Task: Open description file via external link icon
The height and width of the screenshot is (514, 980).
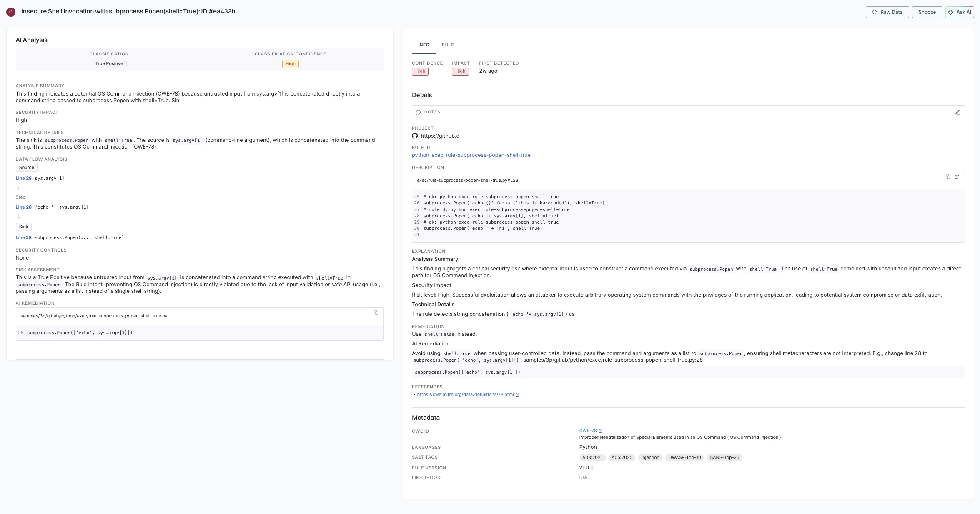Action: [x=957, y=177]
